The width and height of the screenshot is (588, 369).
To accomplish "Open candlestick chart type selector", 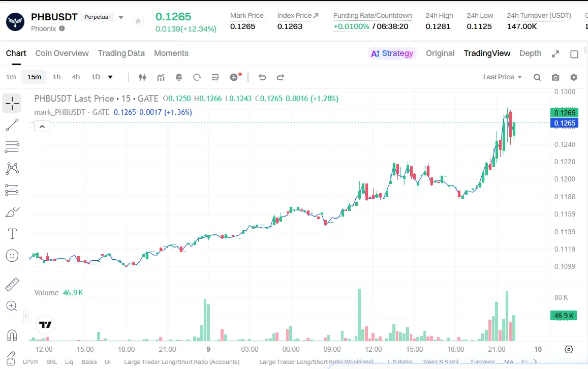I will coord(142,77).
